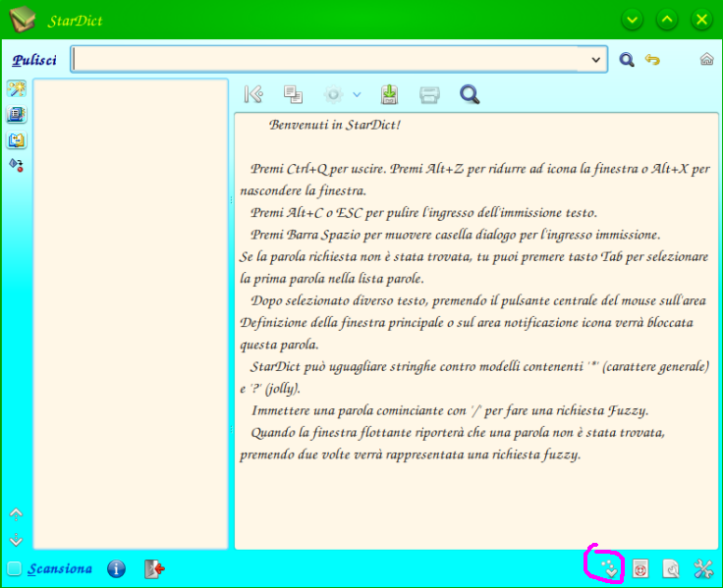Viewport: 723px width, 588px height.
Task: Click the quit door icon with red arrow
Action: pyautogui.click(x=154, y=568)
